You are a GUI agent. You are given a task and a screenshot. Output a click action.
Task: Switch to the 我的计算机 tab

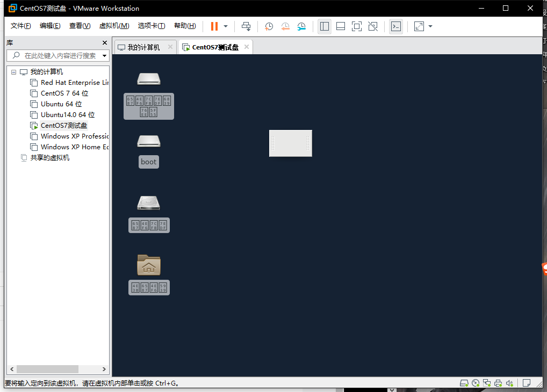pos(143,47)
